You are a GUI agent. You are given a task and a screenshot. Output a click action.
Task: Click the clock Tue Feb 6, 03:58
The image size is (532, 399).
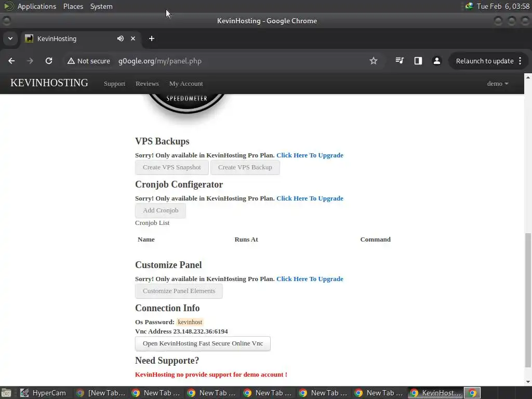click(x=503, y=6)
